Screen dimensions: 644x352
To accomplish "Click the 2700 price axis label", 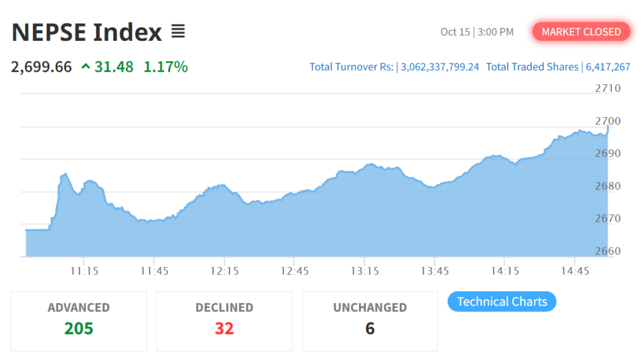I will click(608, 121).
